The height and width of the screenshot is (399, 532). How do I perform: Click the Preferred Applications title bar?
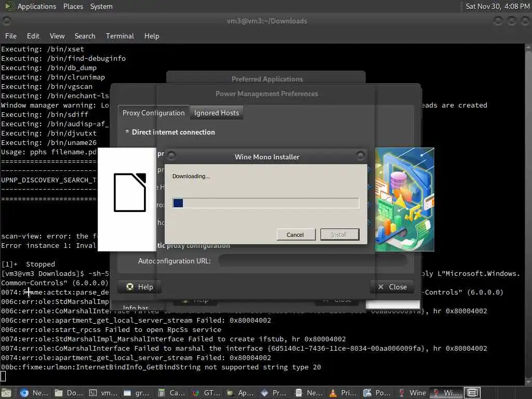click(267, 79)
